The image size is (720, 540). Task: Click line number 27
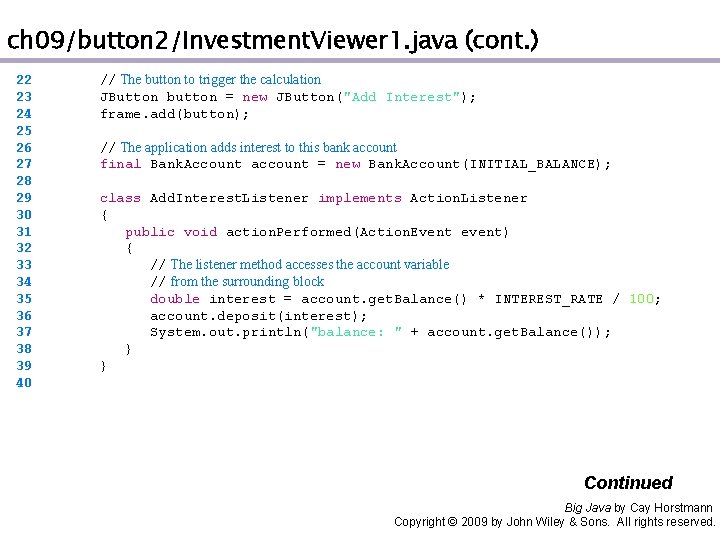click(x=24, y=163)
